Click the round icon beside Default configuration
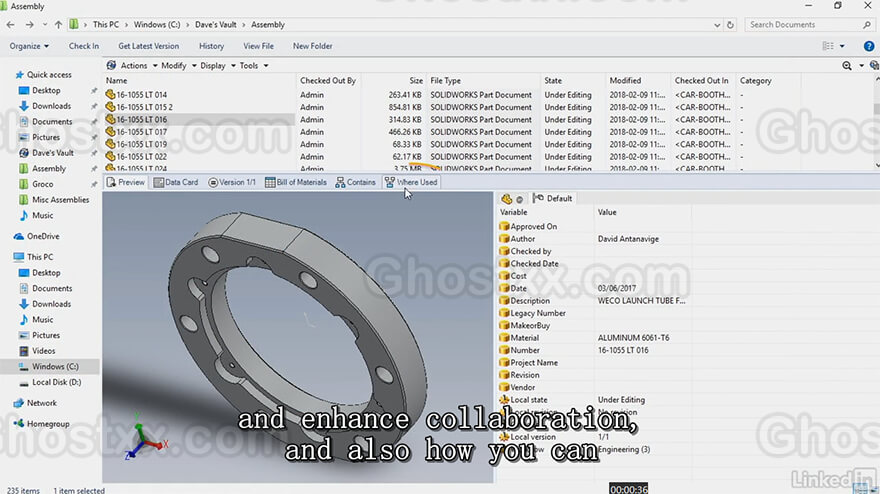This screenshot has width=880, height=494. 520,199
